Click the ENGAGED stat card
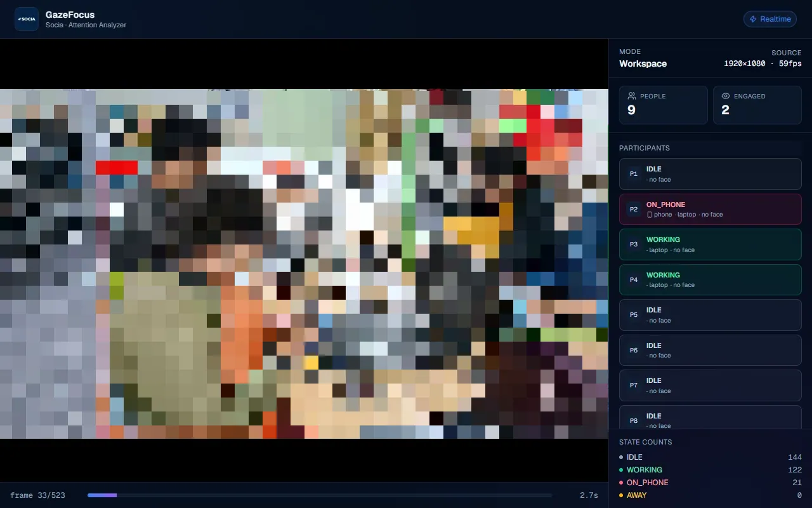 pos(757,105)
